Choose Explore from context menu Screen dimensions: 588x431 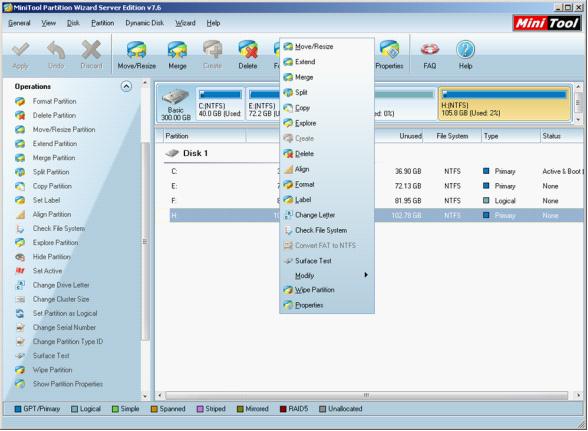[327, 123]
